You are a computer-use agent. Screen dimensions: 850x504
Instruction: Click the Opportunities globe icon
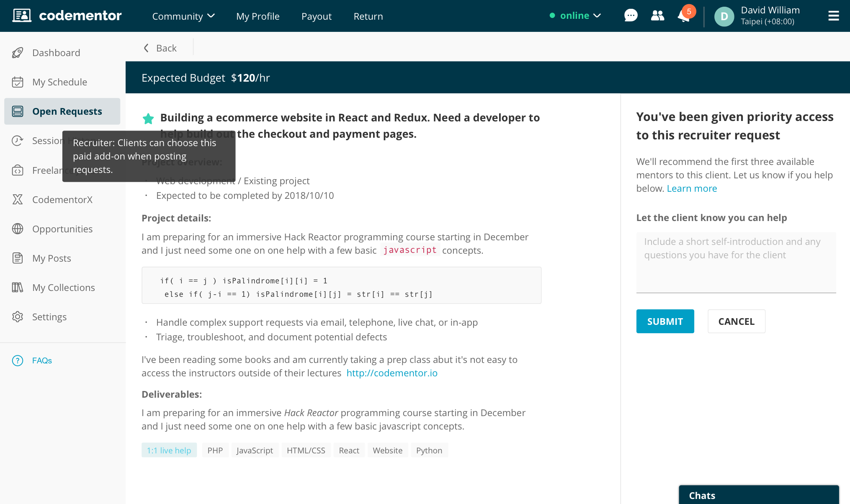pyautogui.click(x=18, y=229)
